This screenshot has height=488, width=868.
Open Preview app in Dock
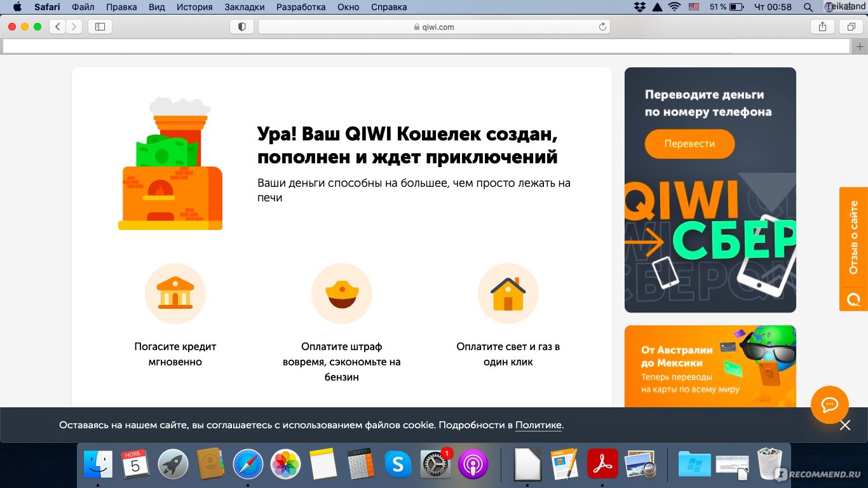(x=640, y=464)
